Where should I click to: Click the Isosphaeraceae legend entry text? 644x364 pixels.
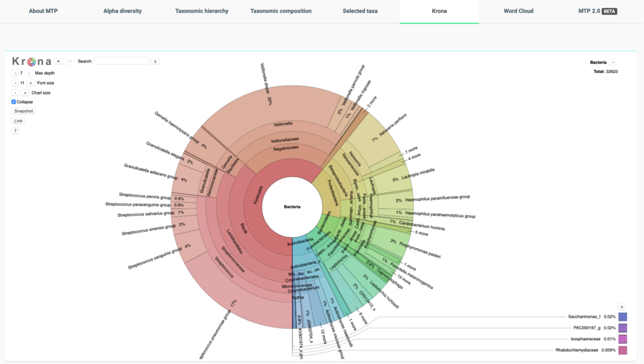(586, 339)
